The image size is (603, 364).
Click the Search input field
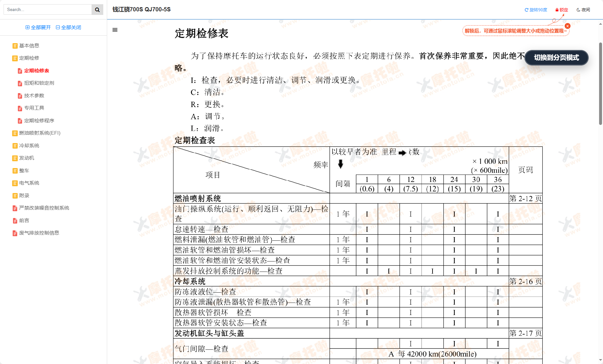47,9
